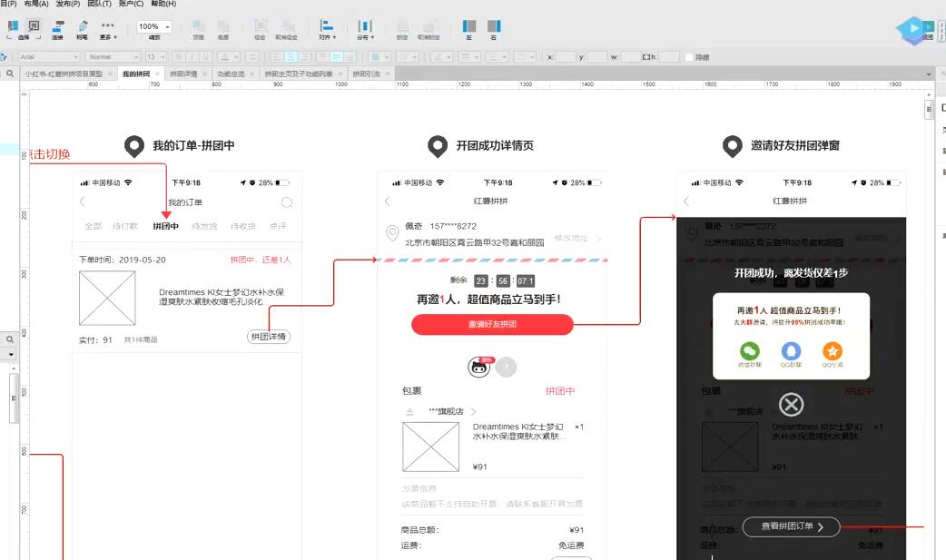Click the circled X close popup icon
Screen dimensions: 946x560
[791, 404]
